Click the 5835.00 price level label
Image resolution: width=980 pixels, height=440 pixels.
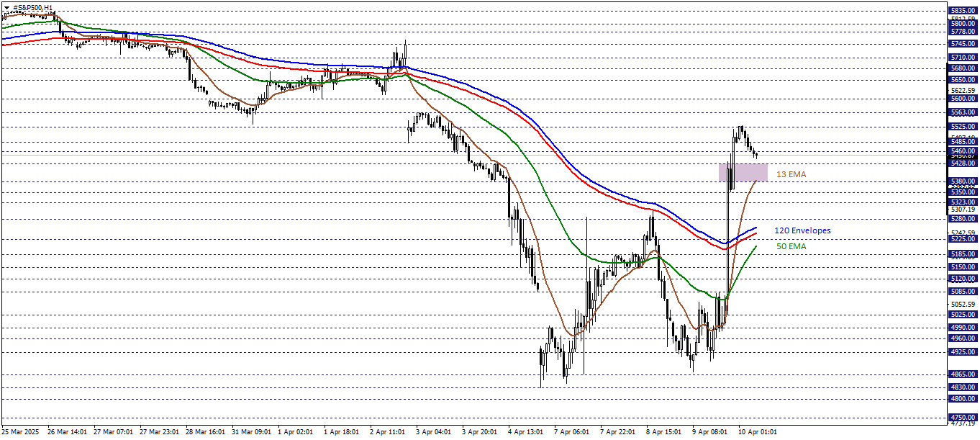tap(963, 11)
